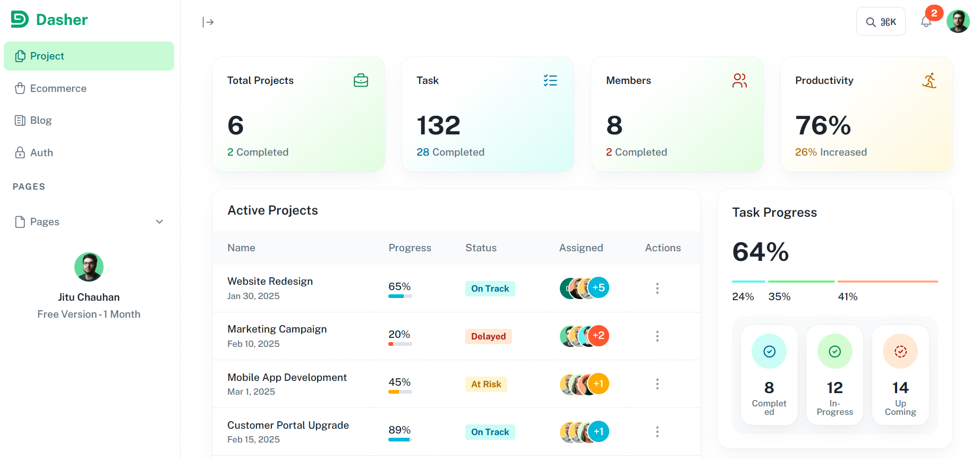
Task: Click the "Feb 10, 2025" date
Action: [253, 344]
